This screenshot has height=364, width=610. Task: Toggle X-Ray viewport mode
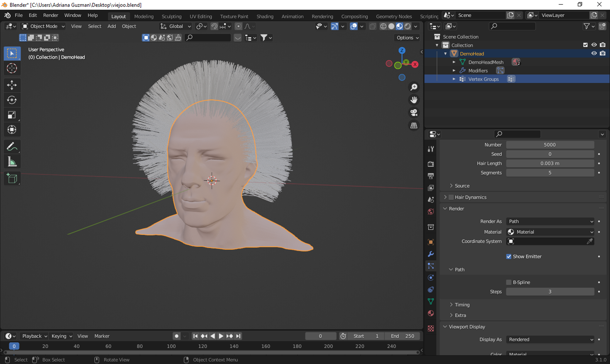coord(372,26)
